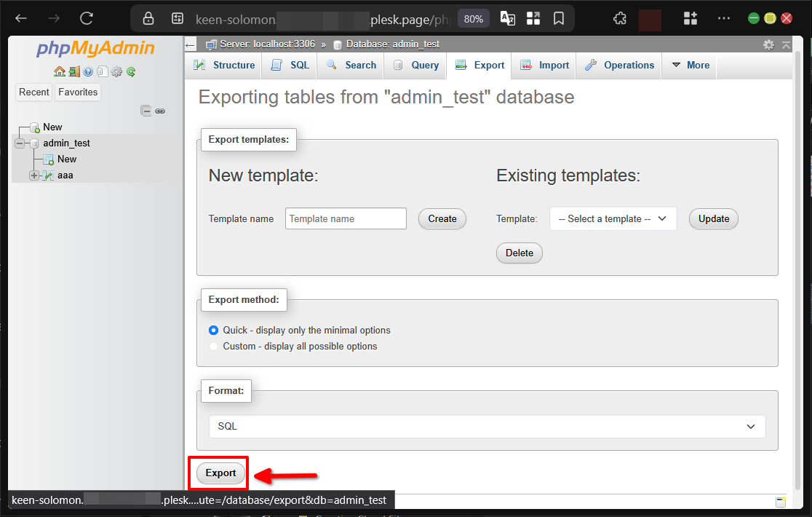812x517 pixels.
Task: Type in the Template name input field
Action: pos(346,218)
